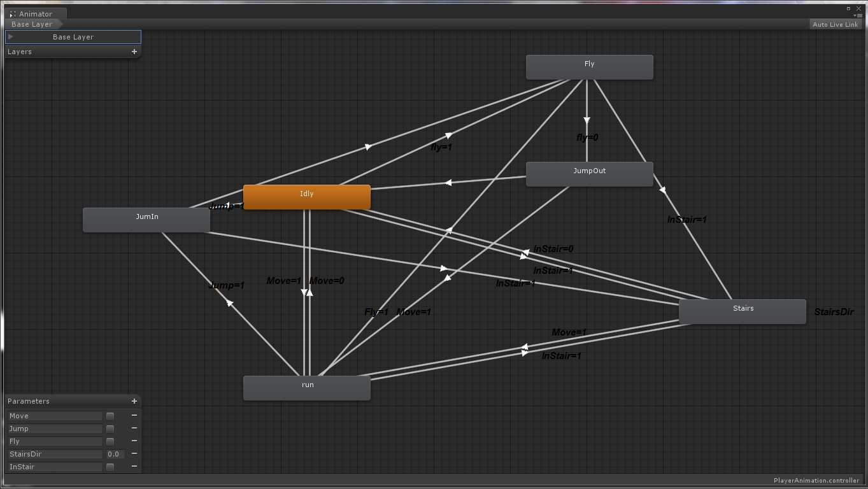This screenshot has width=868, height=489.
Task: Click the fly=0 transition arrow below Fly
Action: click(587, 120)
